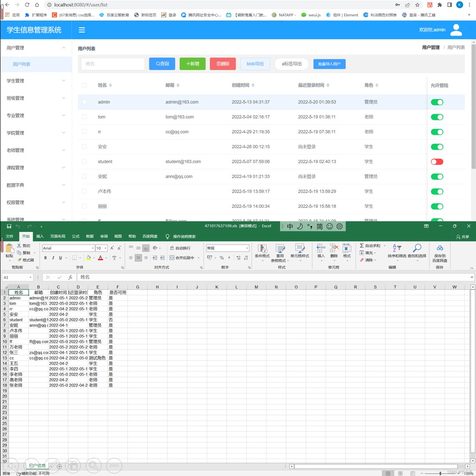Screen dimensions: 476x476
Task: Click the green 新增 button
Action: coord(192,64)
